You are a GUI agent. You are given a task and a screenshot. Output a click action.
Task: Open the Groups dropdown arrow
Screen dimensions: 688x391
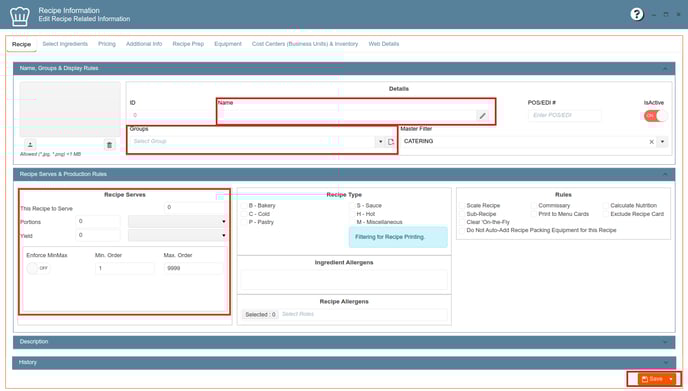pos(380,142)
